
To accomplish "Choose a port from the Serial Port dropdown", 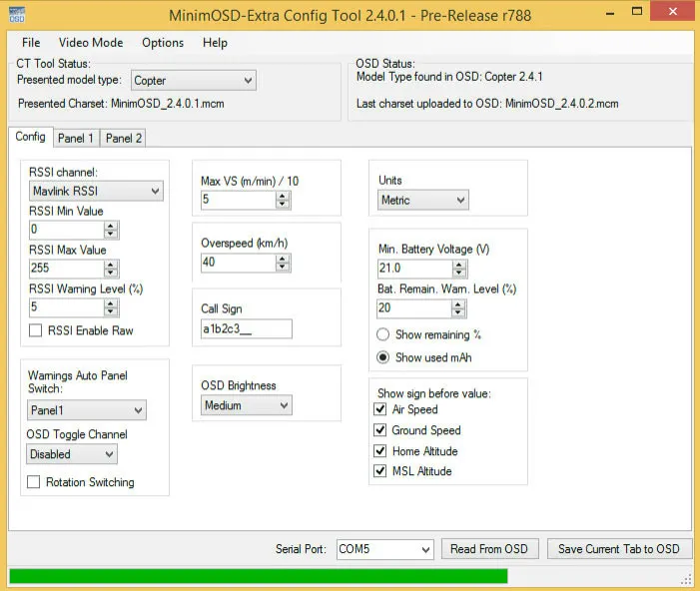I will click(383, 549).
